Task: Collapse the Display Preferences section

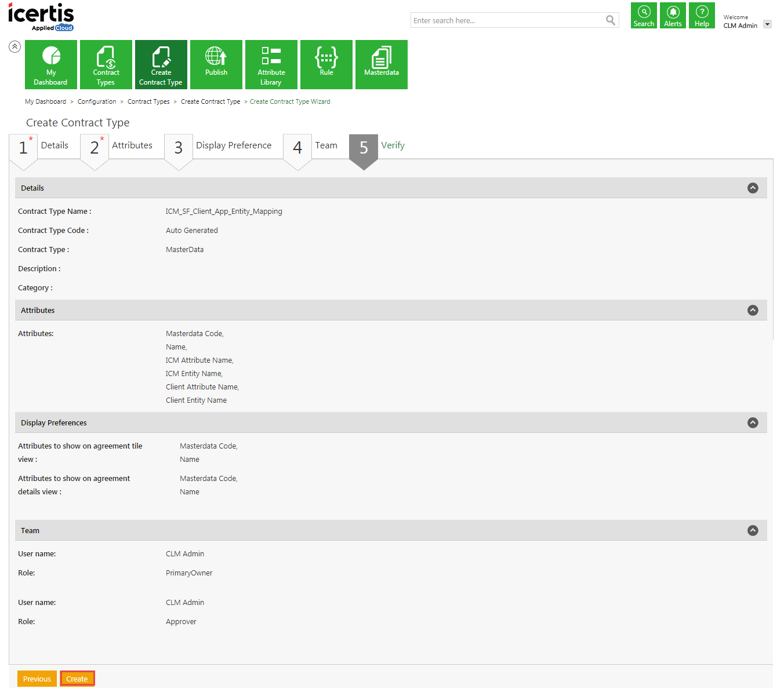Action: click(753, 422)
